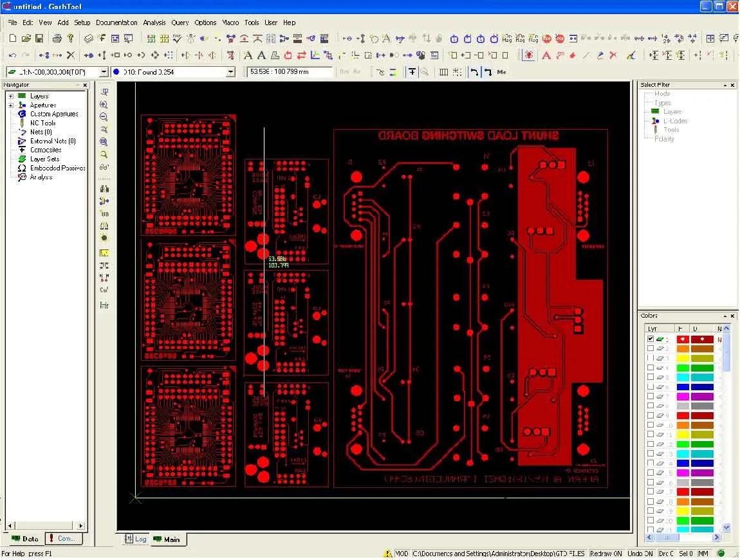740x560 pixels.
Task: Open a file with the folder icon
Action: click(26, 38)
